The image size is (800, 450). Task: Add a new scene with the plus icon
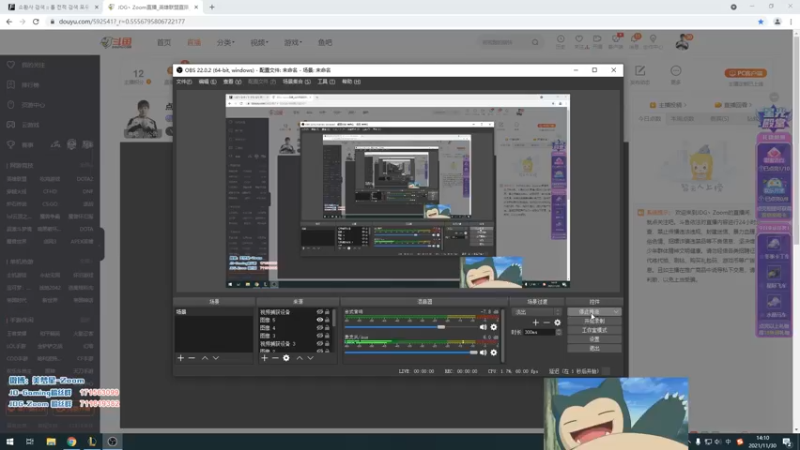tap(181, 358)
